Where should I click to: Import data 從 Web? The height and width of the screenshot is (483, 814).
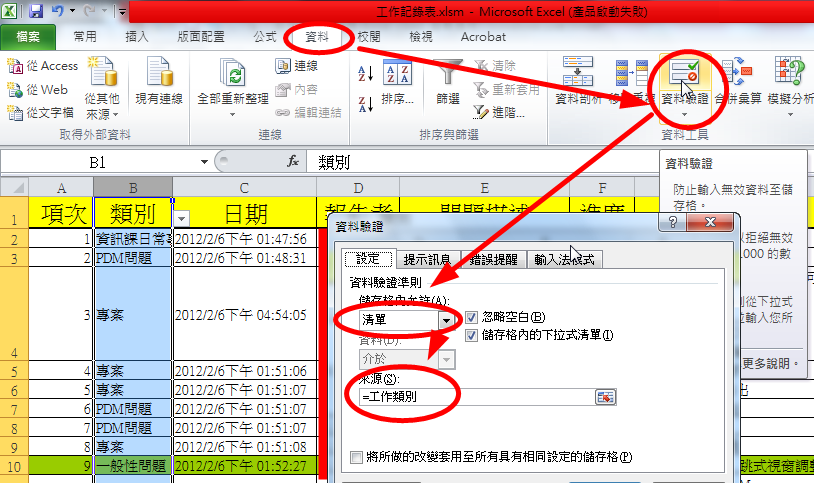click(37, 90)
